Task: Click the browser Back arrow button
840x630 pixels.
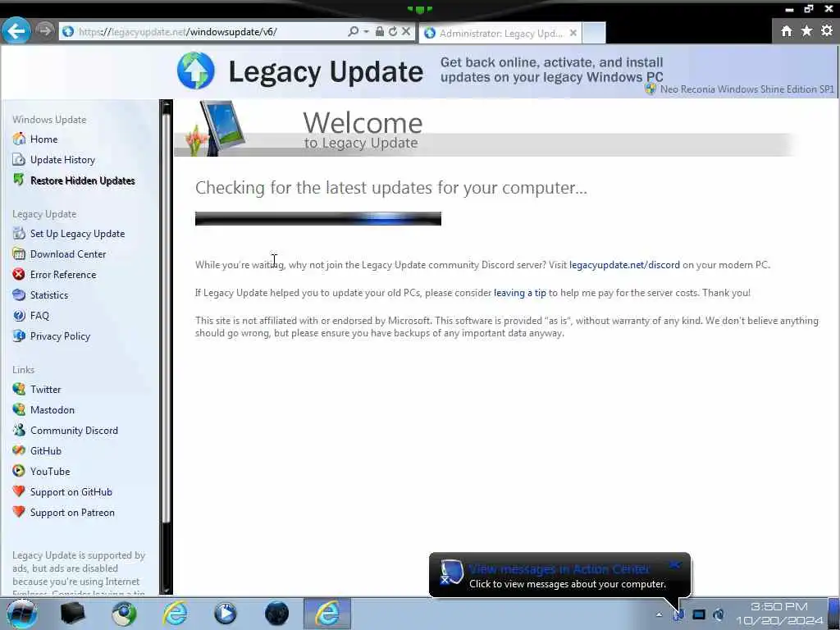Action: pyautogui.click(x=16, y=31)
